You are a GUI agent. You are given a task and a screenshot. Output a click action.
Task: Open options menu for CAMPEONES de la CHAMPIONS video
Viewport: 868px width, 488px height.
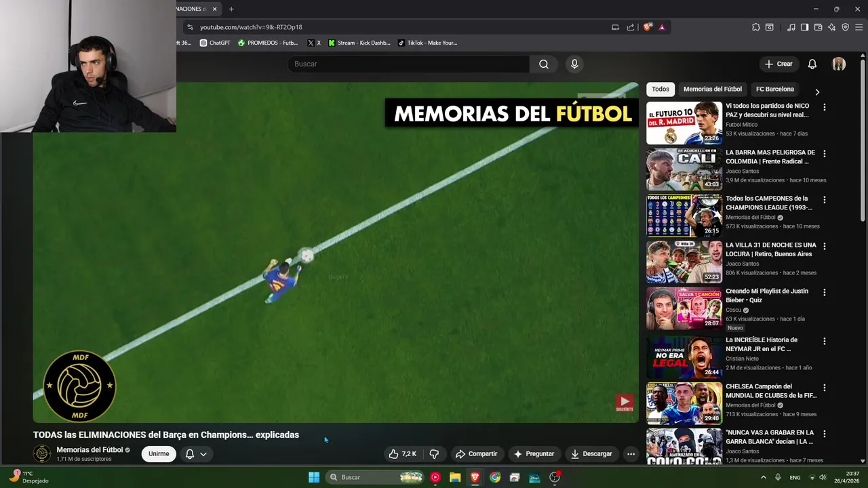coord(825,200)
